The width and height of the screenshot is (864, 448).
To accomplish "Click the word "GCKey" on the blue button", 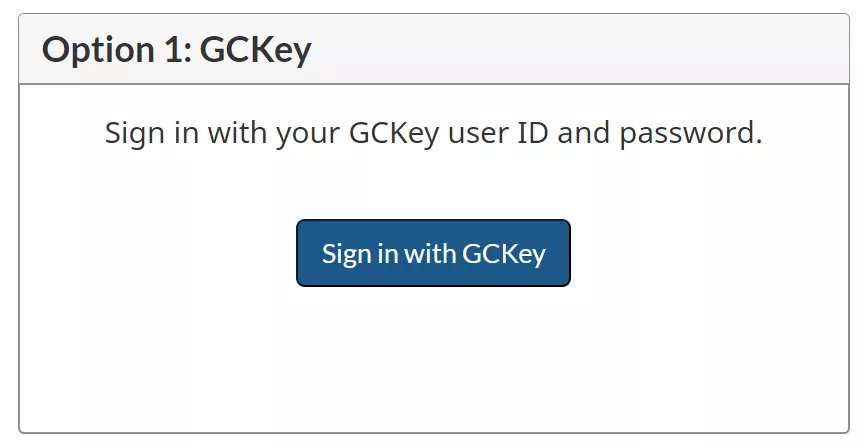I will click(503, 254).
